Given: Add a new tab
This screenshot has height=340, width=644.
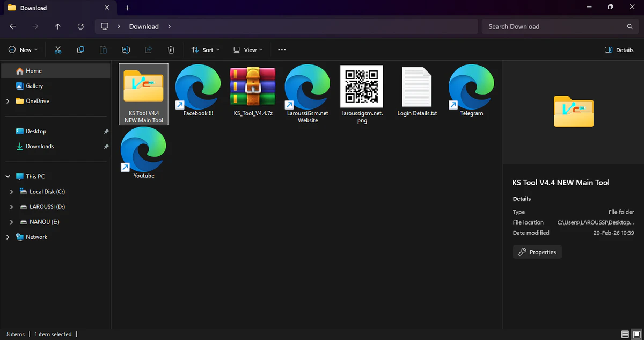Looking at the screenshot, I should (127, 8).
